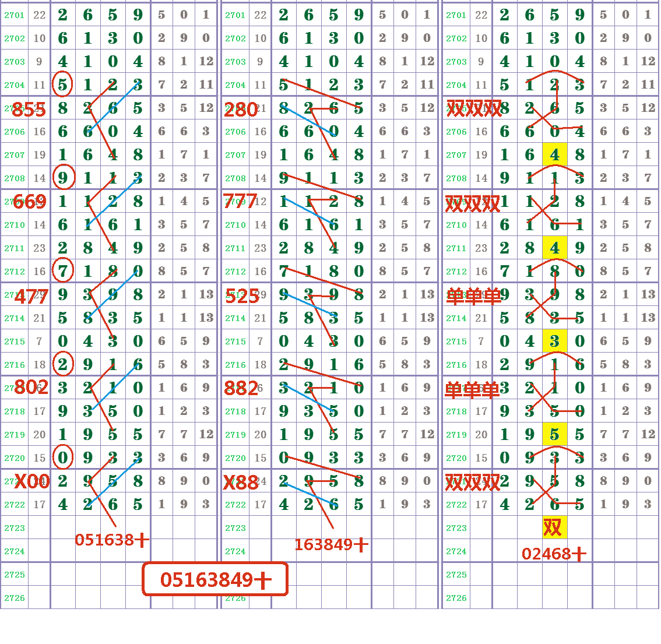This screenshot has width=661, height=644.
Task: Select yellow-highlighted 4 in row 2711
Action: pyautogui.click(x=554, y=248)
